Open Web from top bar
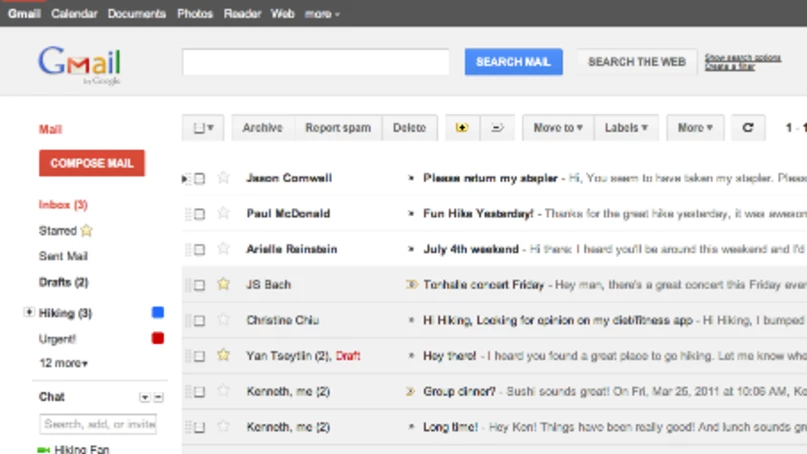 point(283,14)
